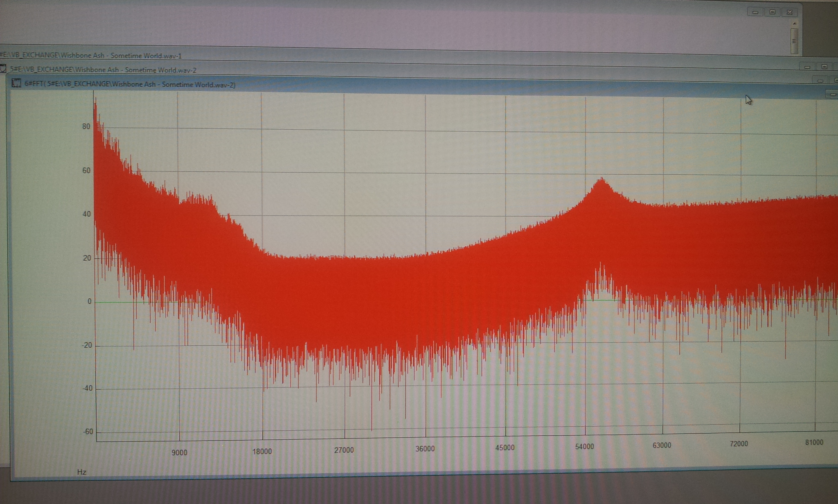
Task: Maximize the topmost background window
Action: pos(773,12)
